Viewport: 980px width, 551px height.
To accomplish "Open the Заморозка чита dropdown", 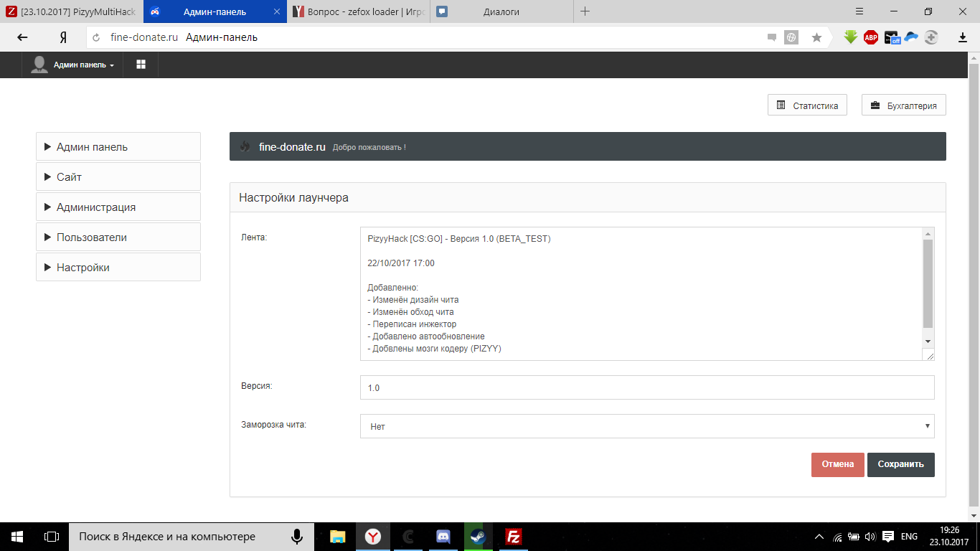I will [x=646, y=426].
